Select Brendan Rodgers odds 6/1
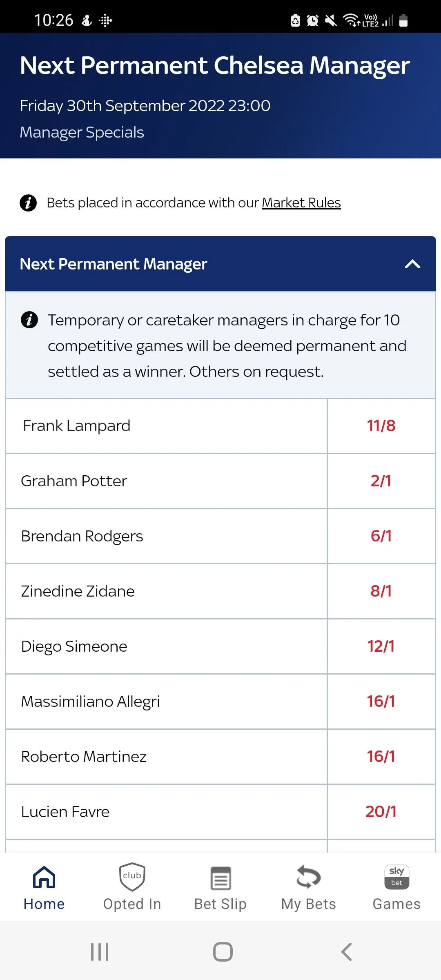The image size is (441, 980). tap(381, 536)
